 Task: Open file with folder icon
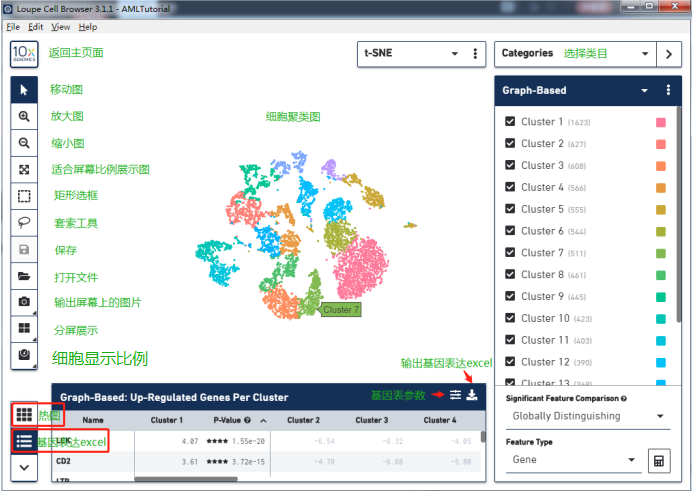point(24,276)
